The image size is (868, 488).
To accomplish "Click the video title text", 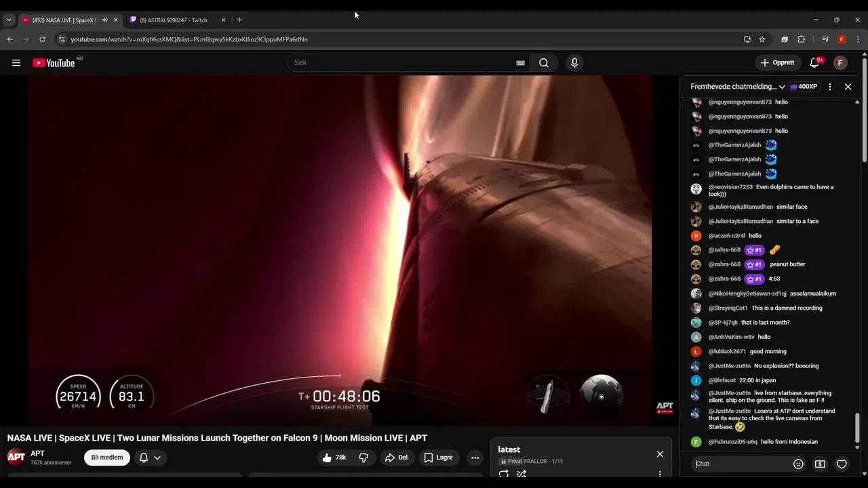I will coord(217,438).
